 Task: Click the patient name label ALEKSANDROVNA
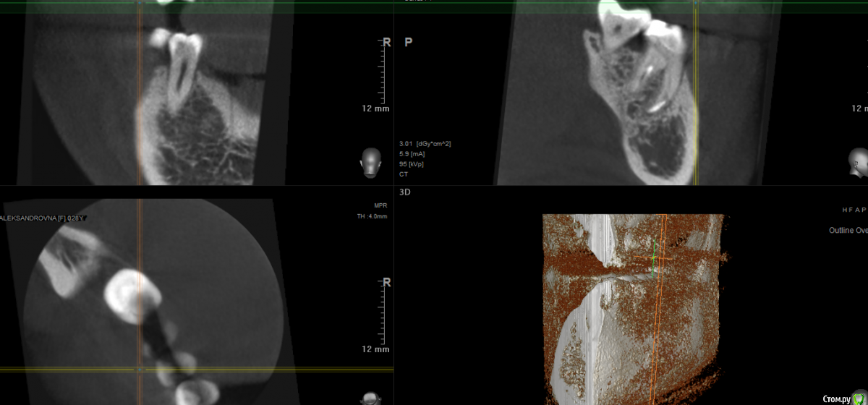[33, 218]
